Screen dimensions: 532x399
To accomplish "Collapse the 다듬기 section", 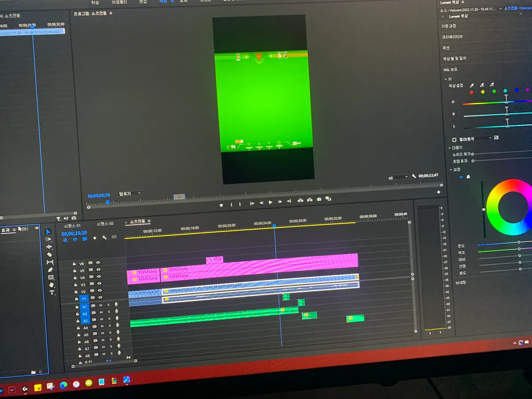I will (450, 148).
